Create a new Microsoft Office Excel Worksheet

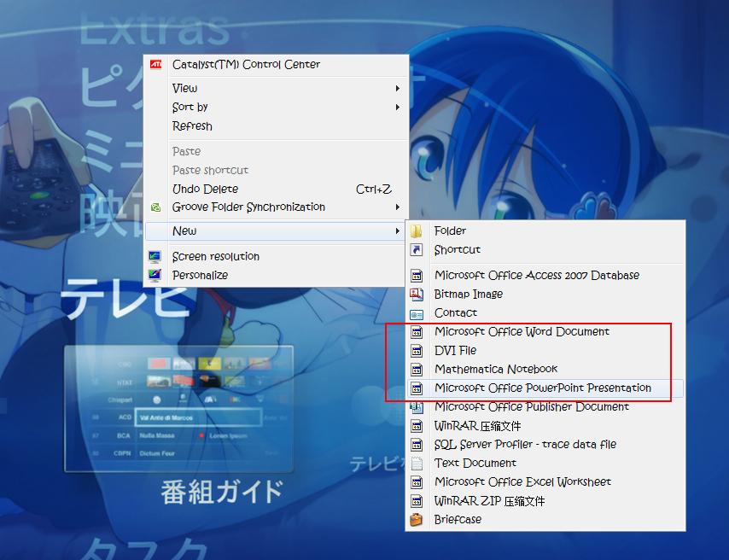point(522,481)
